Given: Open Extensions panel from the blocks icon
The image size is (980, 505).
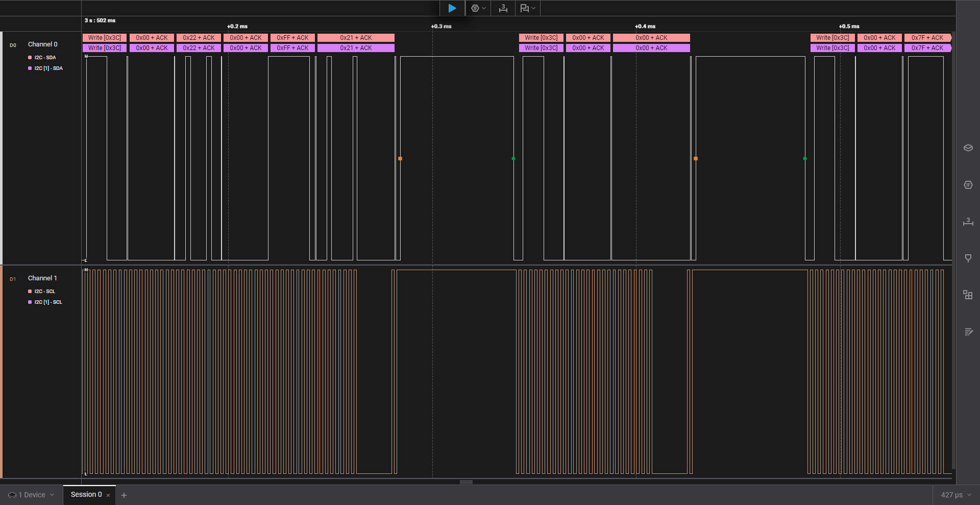Looking at the screenshot, I should pos(968,295).
